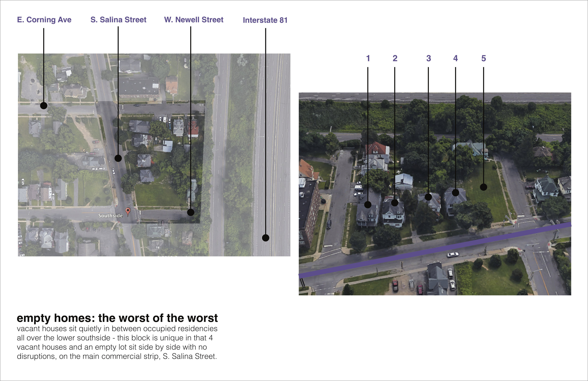Click house number label "3"
Viewport: 588px width, 381px height.
point(429,58)
